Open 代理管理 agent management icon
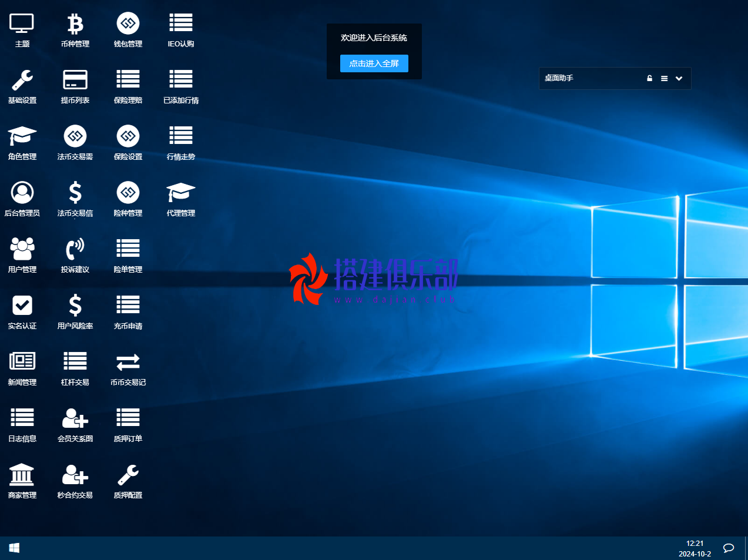 tap(181, 199)
